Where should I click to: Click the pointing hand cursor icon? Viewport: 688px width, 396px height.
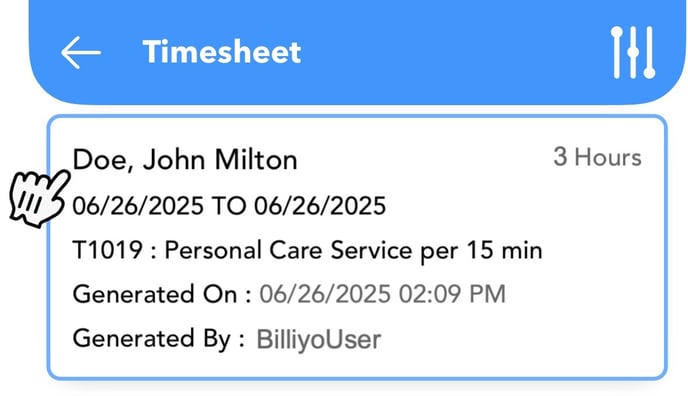tap(39, 199)
